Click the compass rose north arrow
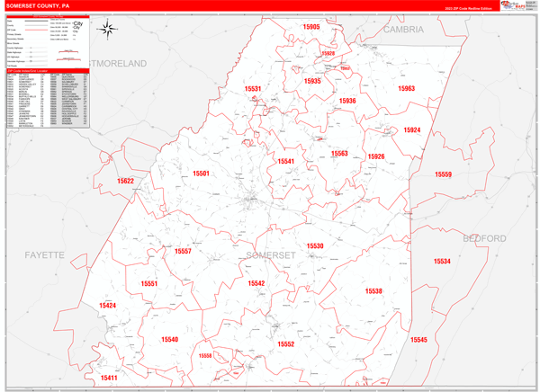This screenshot has height=392, width=540. (107, 30)
